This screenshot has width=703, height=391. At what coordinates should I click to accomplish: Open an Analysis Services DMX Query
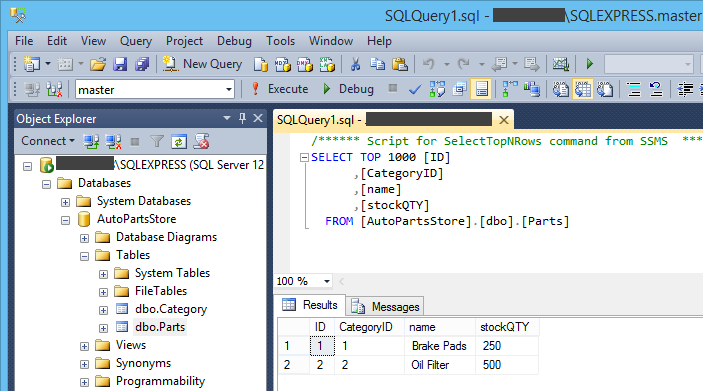coord(304,64)
